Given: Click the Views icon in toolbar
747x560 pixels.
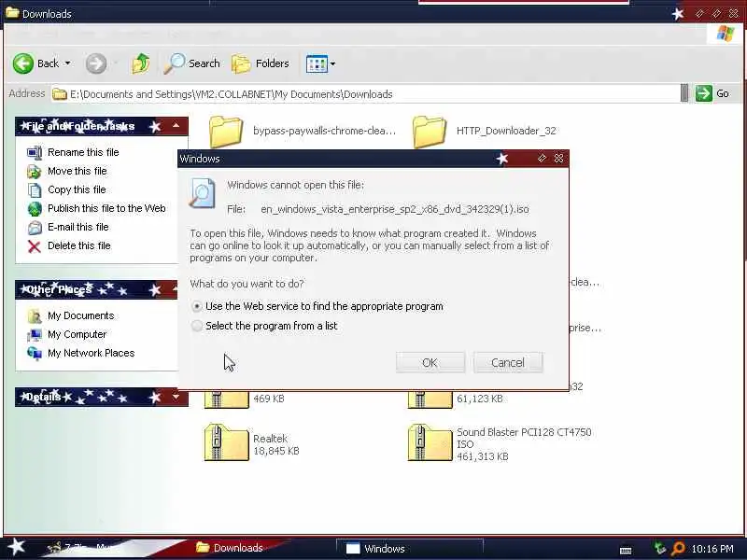Looking at the screenshot, I should (317, 63).
